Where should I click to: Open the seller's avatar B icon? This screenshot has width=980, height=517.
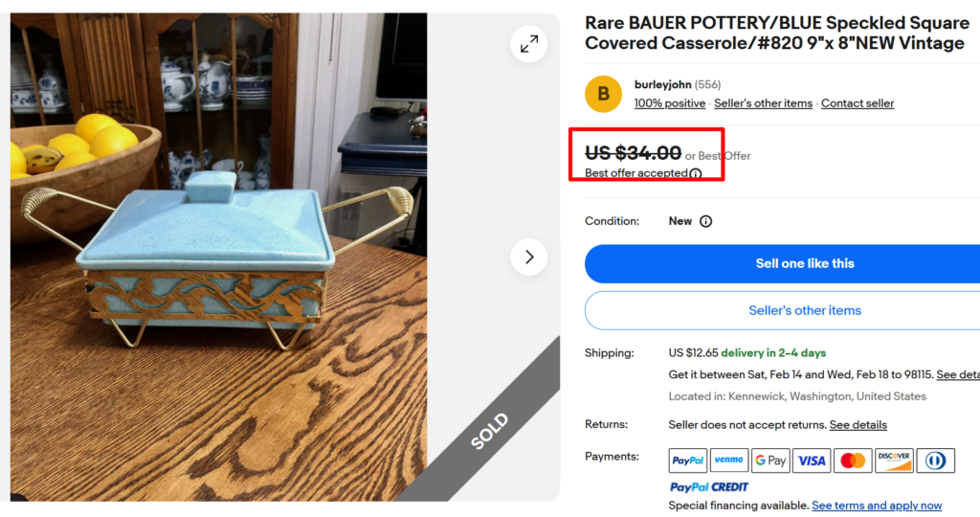click(x=603, y=94)
